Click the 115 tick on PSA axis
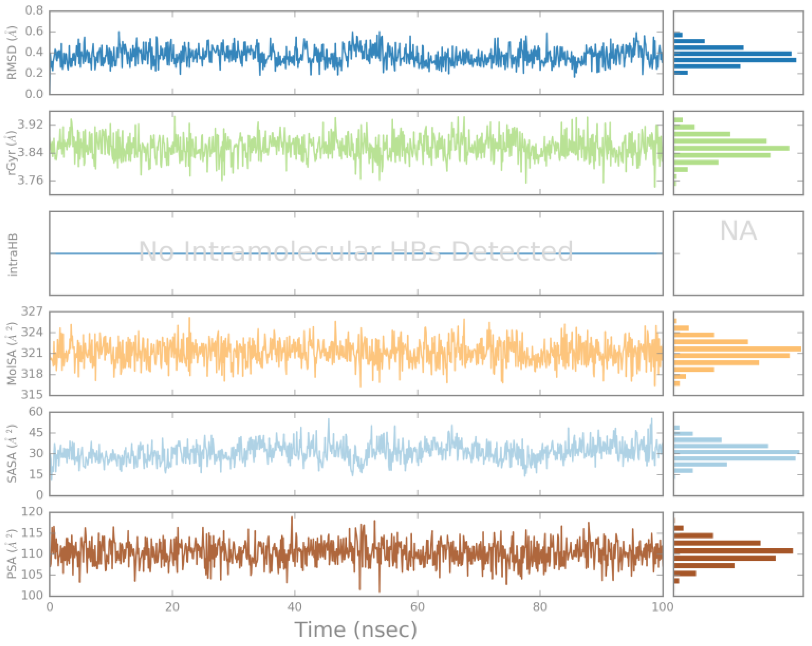 [32, 533]
